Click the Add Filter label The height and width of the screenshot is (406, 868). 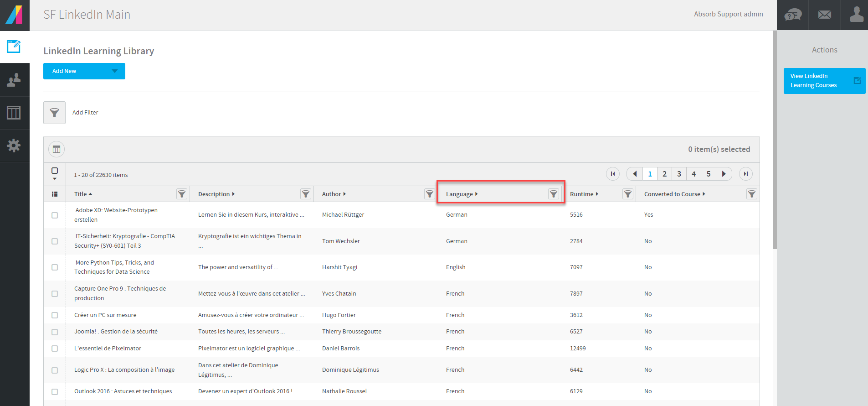pyautogui.click(x=85, y=113)
